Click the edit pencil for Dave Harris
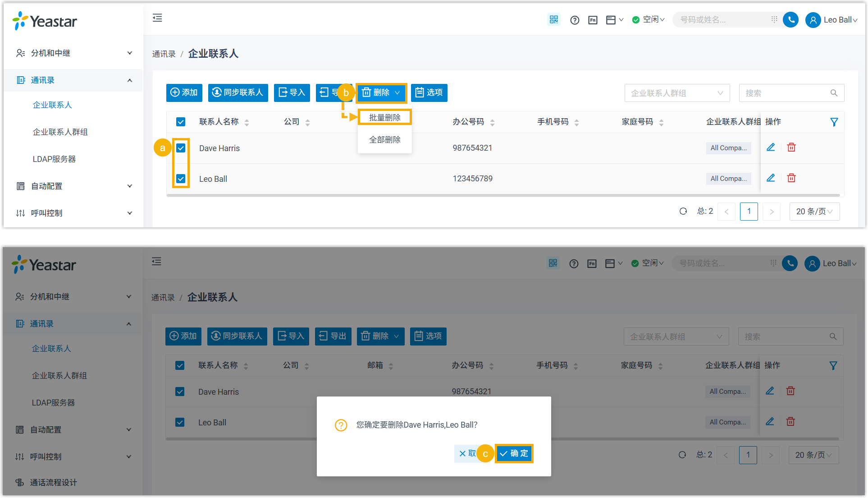868x498 pixels. pos(771,148)
